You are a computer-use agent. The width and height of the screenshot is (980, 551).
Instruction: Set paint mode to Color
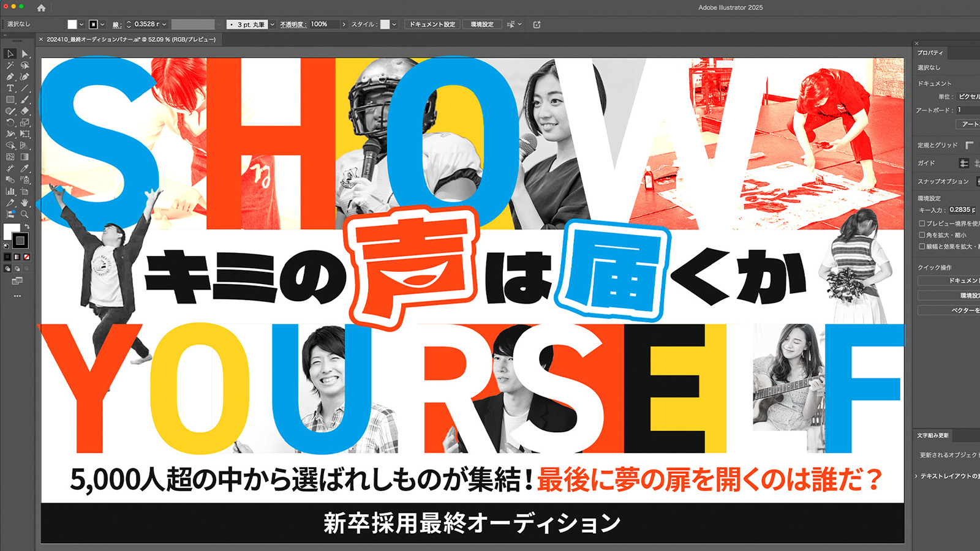(x=7, y=257)
